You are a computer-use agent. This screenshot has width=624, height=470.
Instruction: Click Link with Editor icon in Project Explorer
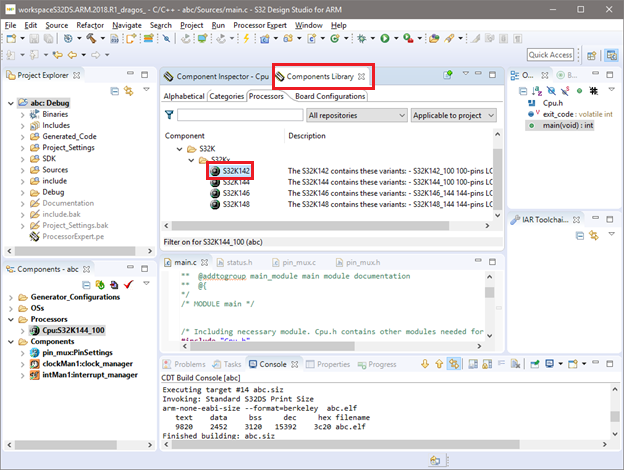pyautogui.click(x=129, y=91)
